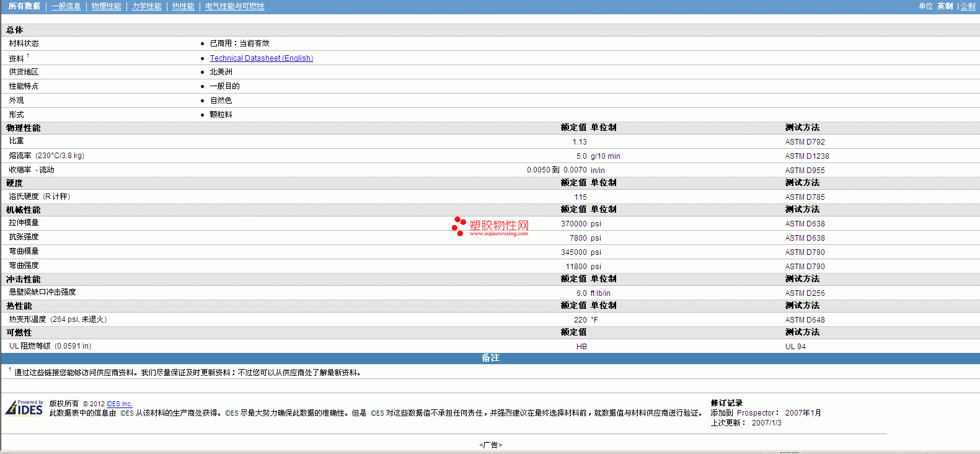The height and width of the screenshot is (454, 980).
Task: Select the 弯曲模量 value 345000
Action: 573,252
